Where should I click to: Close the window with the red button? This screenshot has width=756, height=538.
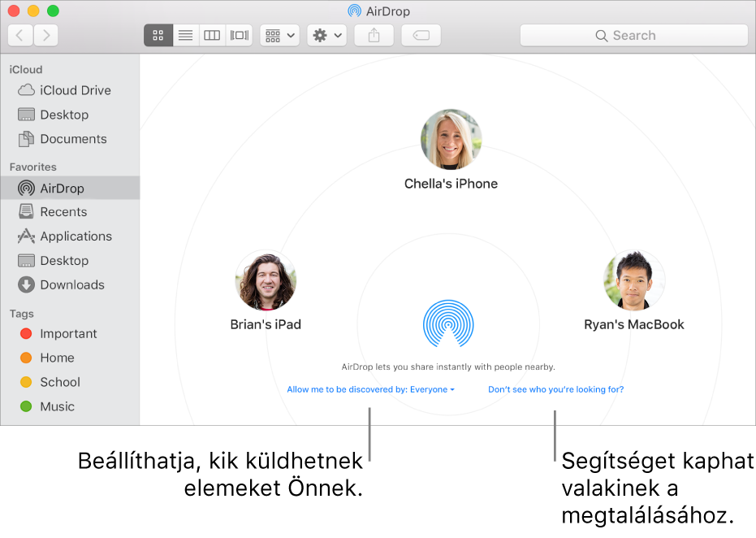click(x=14, y=11)
